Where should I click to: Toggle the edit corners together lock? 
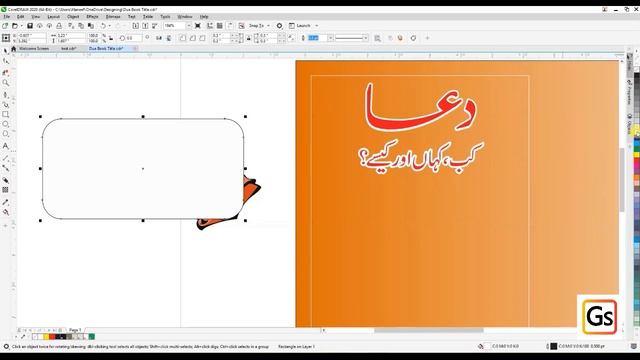[249, 38]
